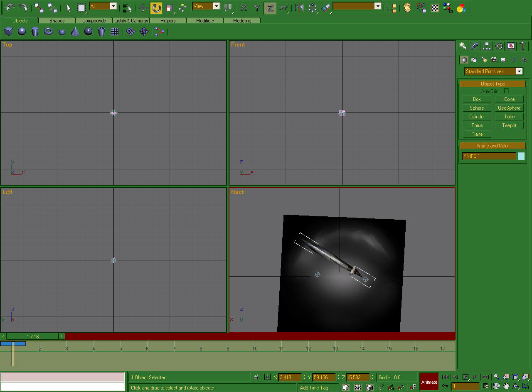Click the Teapot primitive button
532x392 pixels.
point(509,125)
